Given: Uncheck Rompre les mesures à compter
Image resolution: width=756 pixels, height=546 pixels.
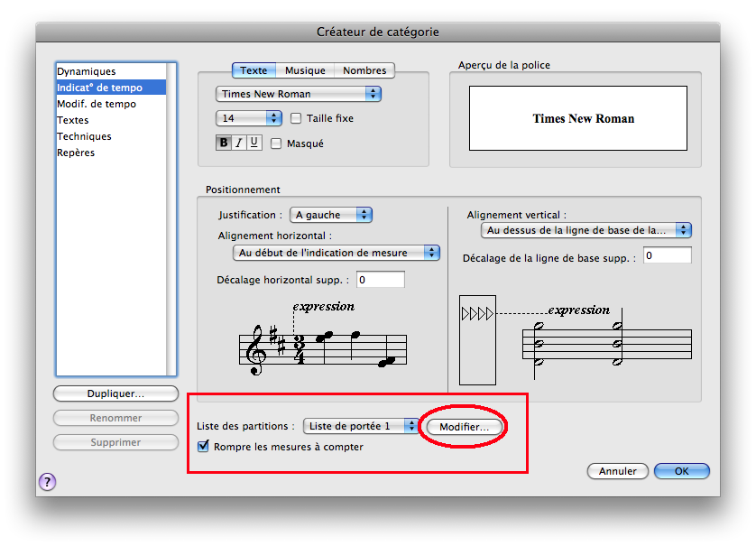Looking at the screenshot, I should 204,446.
